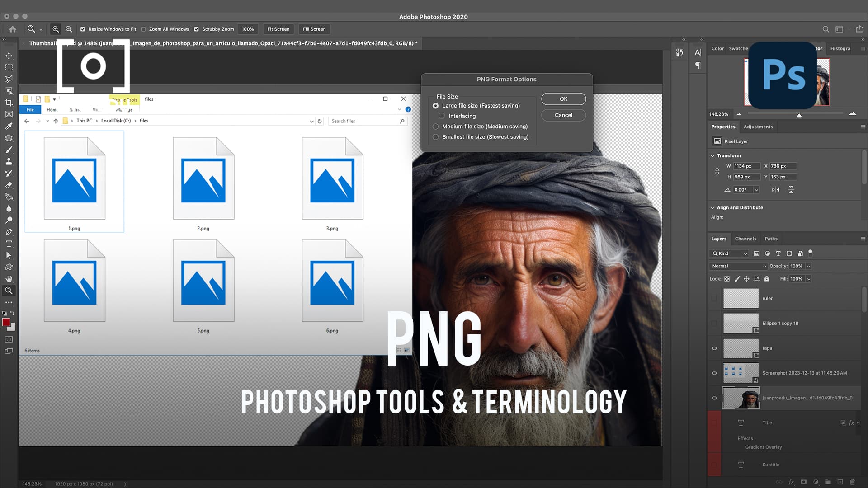This screenshot has width=868, height=488.
Task: Select the Crop tool
Action: tap(9, 103)
